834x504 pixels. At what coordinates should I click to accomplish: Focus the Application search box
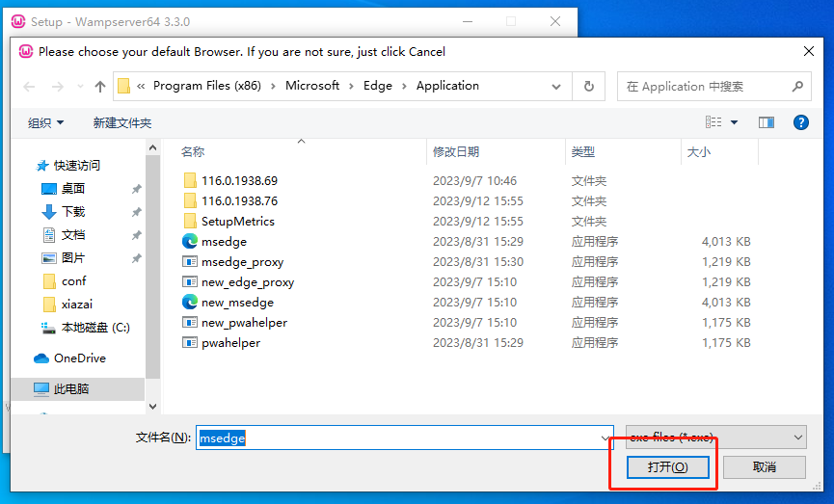click(x=713, y=86)
